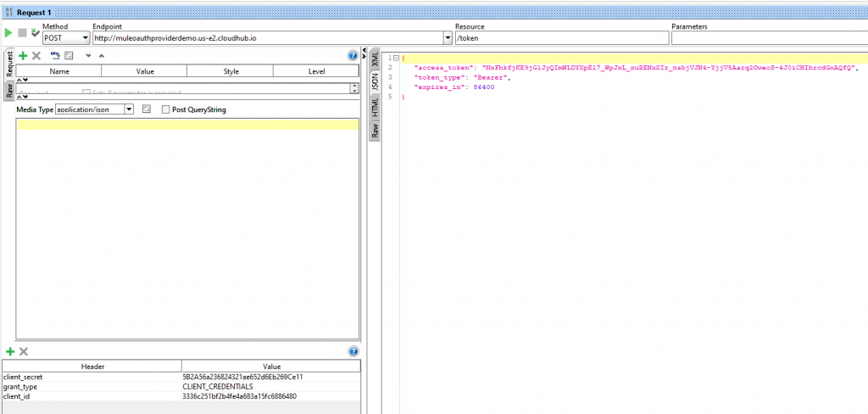Open help for the parameters table
This screenshot has width=868, height=414.
tap(353, 55)
